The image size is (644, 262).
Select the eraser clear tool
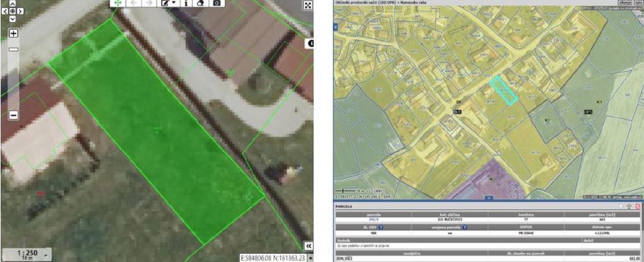[201, 3]
